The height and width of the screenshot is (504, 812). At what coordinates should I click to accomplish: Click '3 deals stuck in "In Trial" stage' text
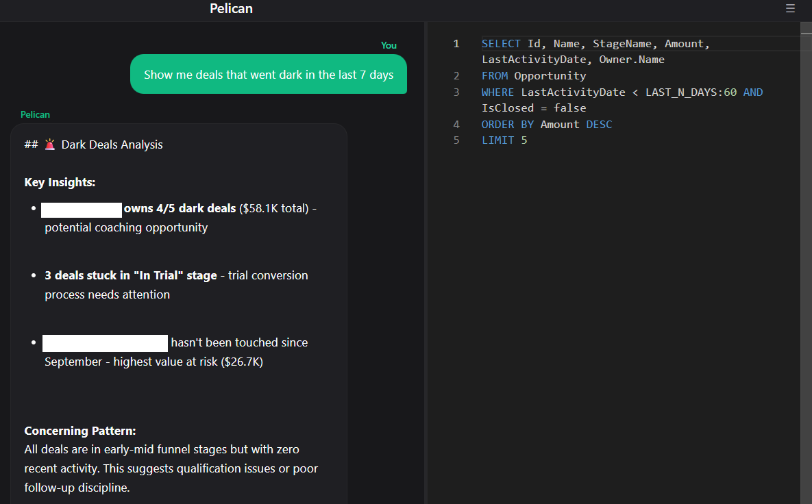point(130,275)
